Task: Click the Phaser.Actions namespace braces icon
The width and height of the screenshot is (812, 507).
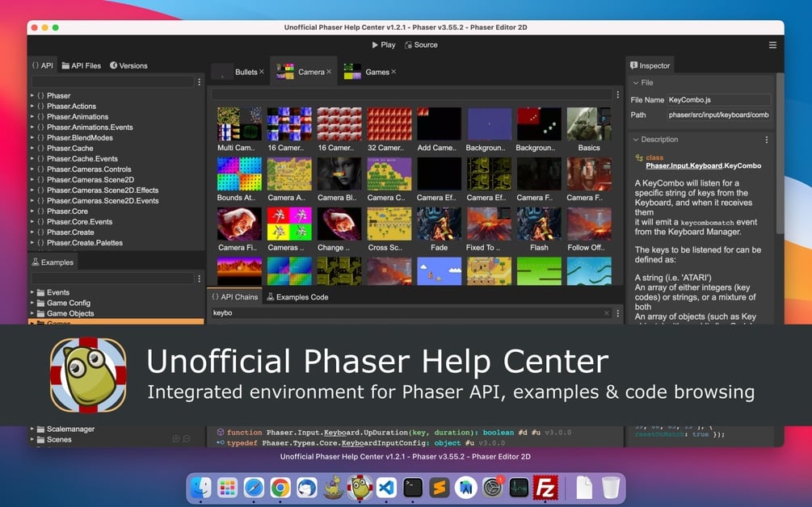Action: [x=40, y=106]
